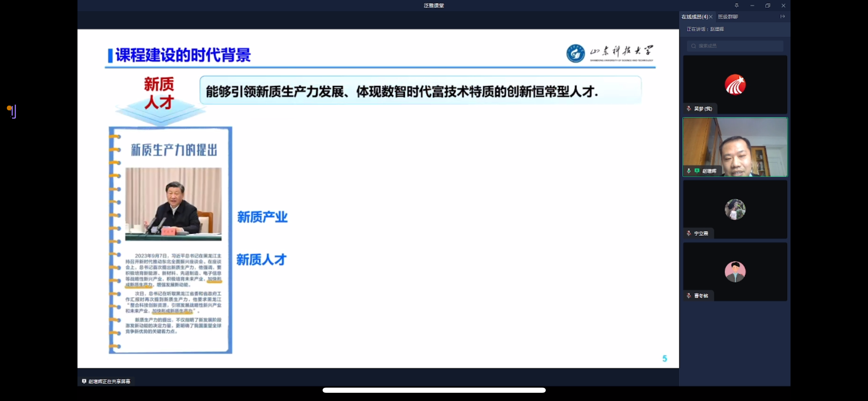Image resolution: width=868 pixels, height=401 pixels.
Task: Click the 赵增辉正在共享屏幕 status label
Action: pos(109,381)
